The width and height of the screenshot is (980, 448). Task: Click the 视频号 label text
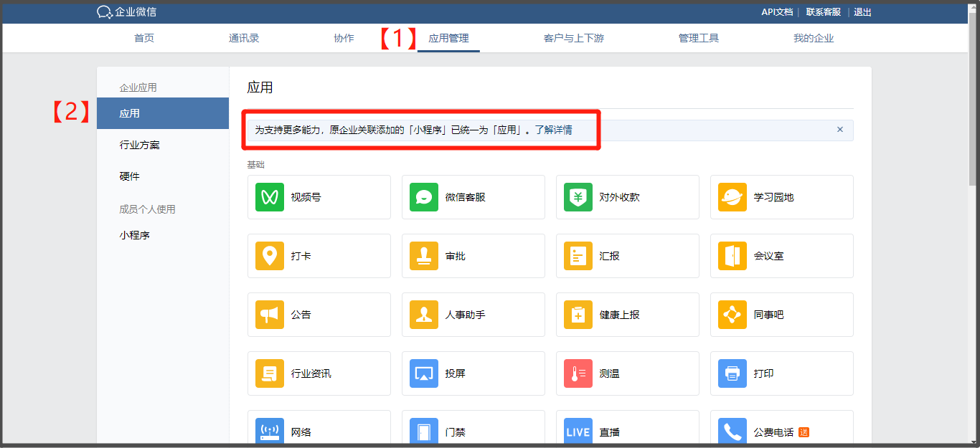pyautogui.click(x=306, y=197)
